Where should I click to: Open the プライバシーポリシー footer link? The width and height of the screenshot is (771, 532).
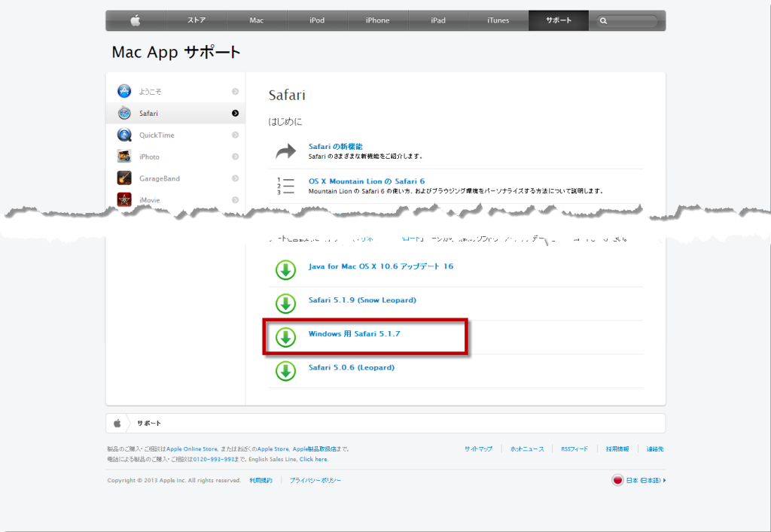tap(315, 480)
